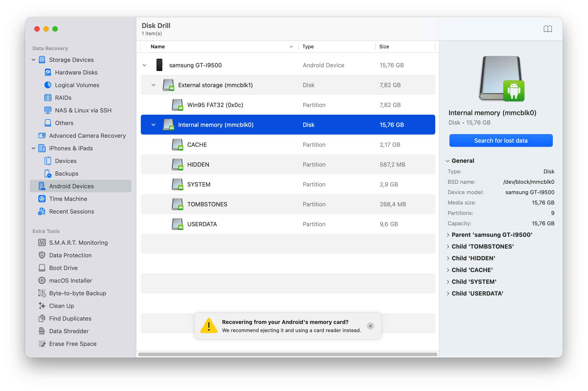Viewport: 588px width, 391px height.
Task: Collapse the Storage Devices section
Action: (x=34, y=60)
